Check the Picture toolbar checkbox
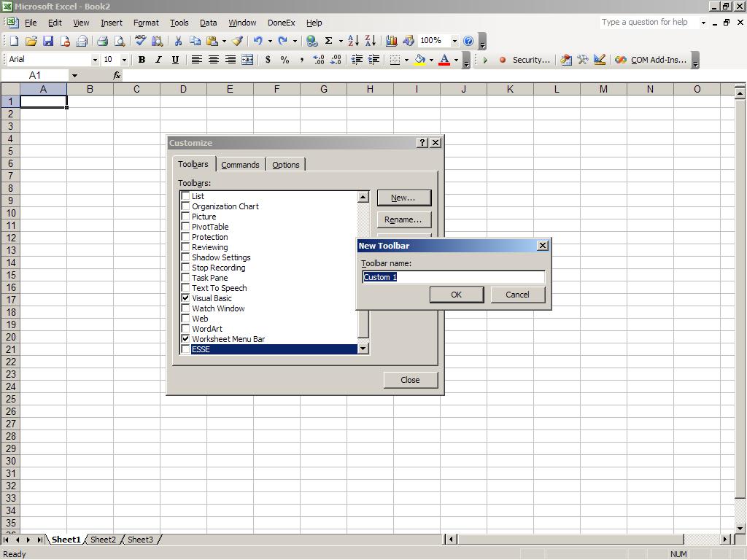 (185, 216)
